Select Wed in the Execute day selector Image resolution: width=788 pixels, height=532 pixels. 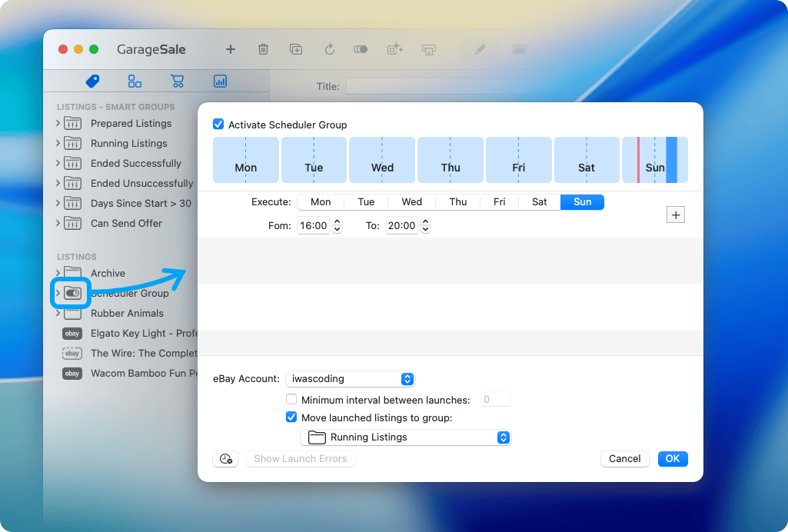[x=411, y=202]
